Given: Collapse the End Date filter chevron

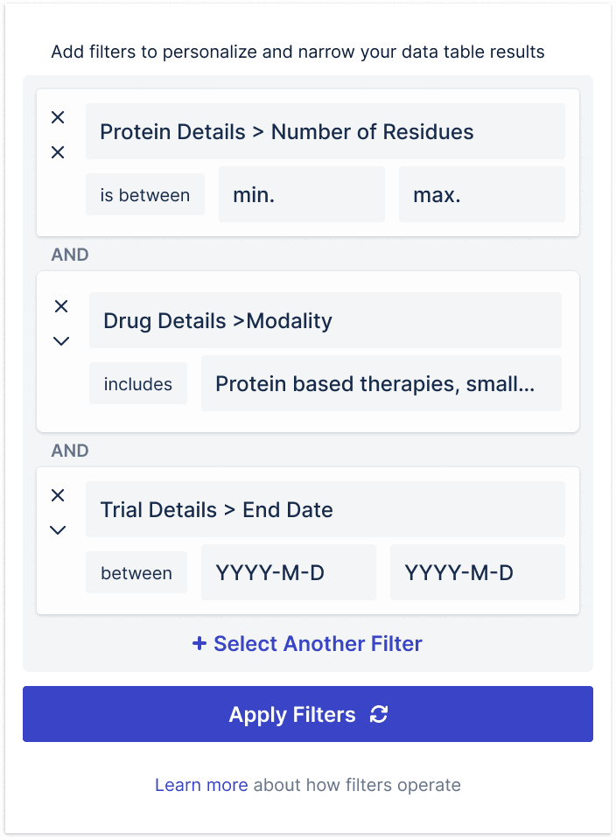Looking at the screenshot, I should coord(58,530).
